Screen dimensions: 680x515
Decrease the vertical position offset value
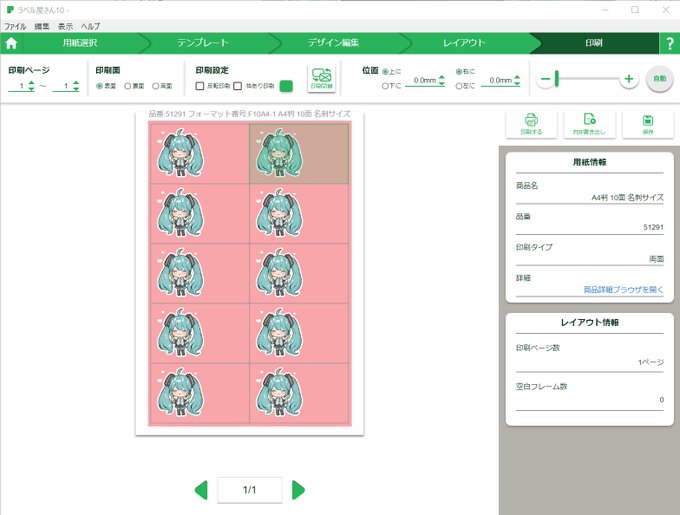441,83
